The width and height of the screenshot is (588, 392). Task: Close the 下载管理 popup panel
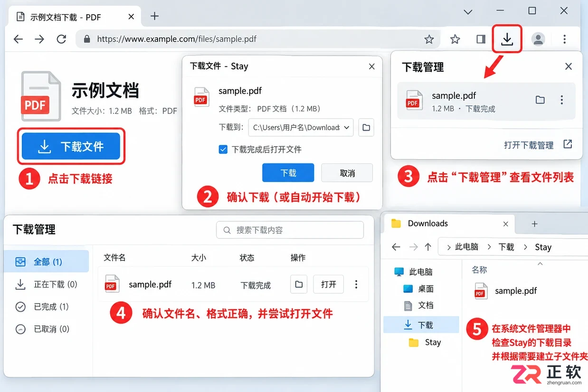(x=569, y=67)
